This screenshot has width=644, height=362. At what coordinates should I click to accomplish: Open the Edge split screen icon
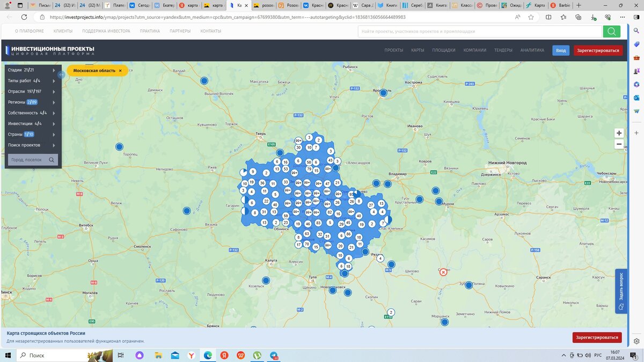(548, 17)
